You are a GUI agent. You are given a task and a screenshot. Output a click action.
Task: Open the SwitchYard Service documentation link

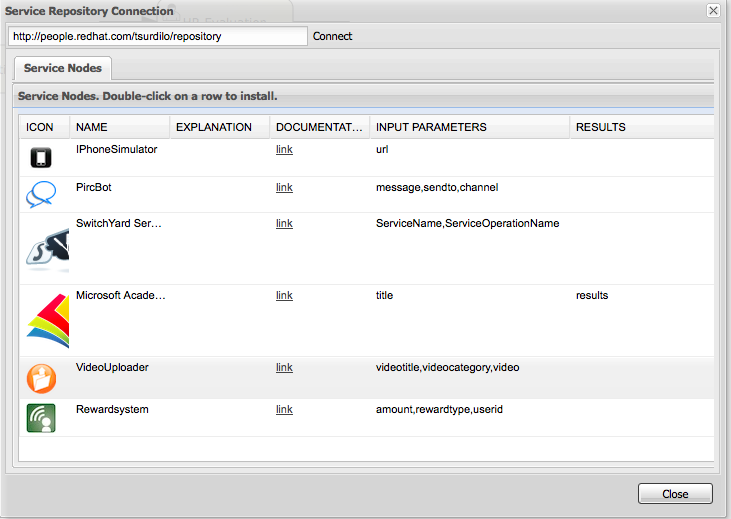tap(284, 223)
